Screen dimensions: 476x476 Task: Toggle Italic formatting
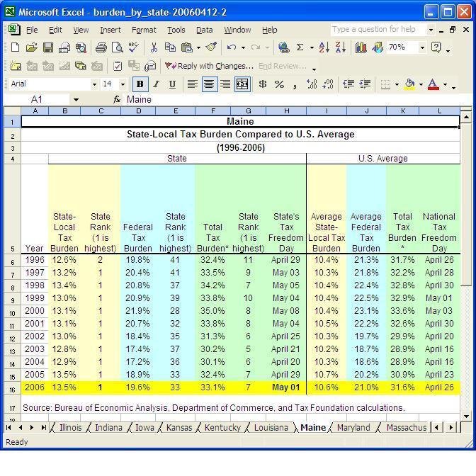point(157,84)
